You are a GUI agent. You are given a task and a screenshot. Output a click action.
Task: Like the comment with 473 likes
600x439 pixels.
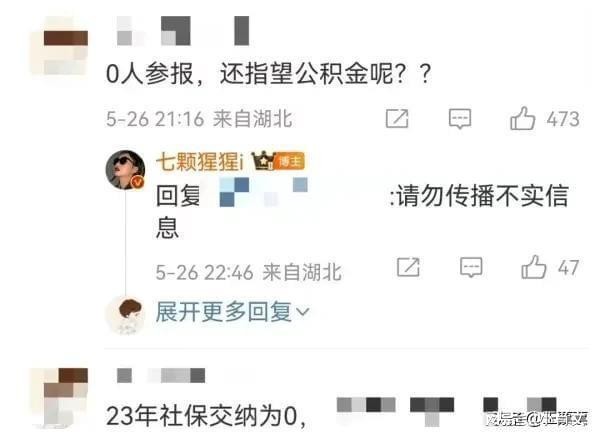(x=522, y=118)
